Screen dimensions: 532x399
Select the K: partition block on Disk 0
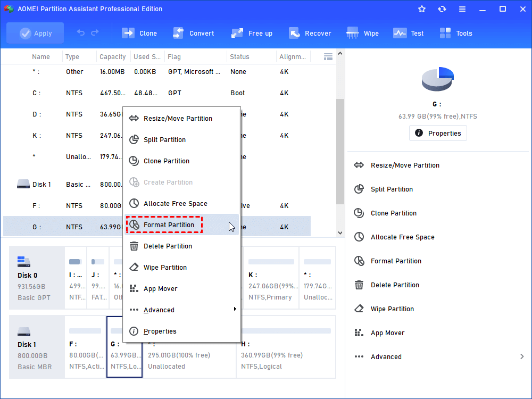coord(271,278)
